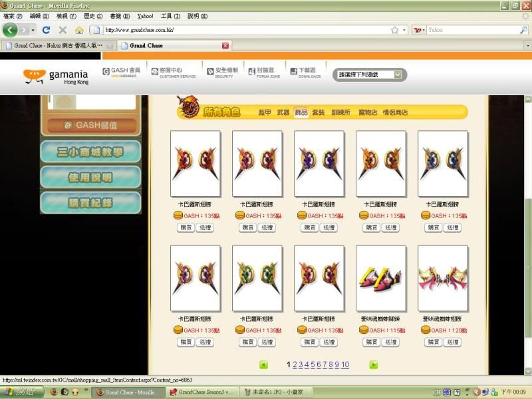Click the Reload page icon

coord(46,30)
